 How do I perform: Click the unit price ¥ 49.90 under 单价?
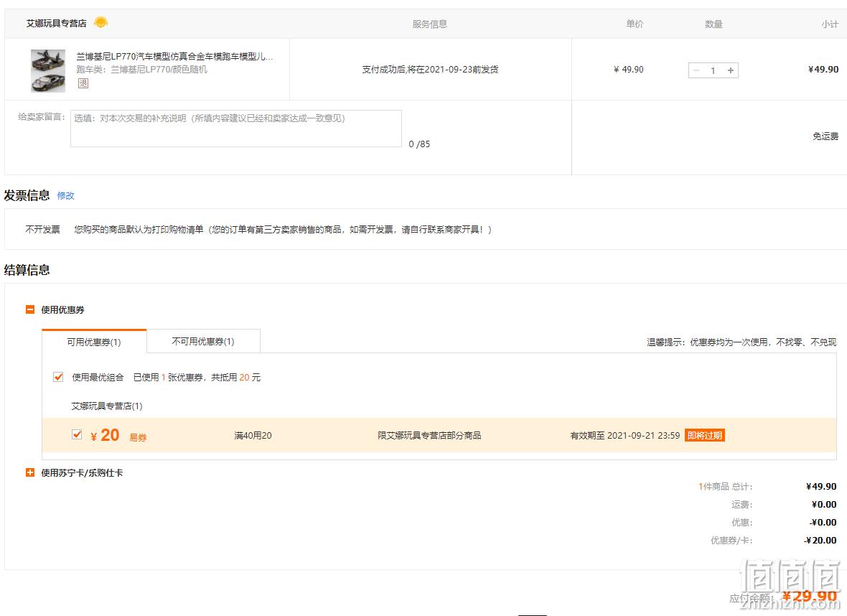[628, 69]
